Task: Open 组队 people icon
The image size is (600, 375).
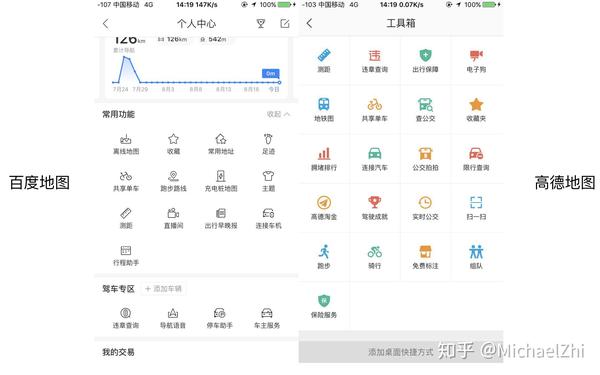Action: [476, 257]
